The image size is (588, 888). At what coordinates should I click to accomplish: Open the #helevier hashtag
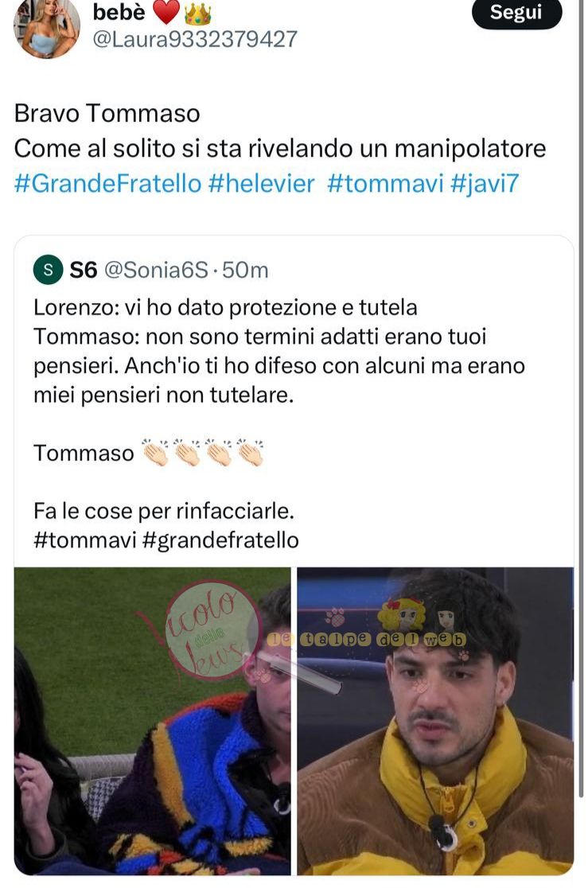[x=261, y=184]
